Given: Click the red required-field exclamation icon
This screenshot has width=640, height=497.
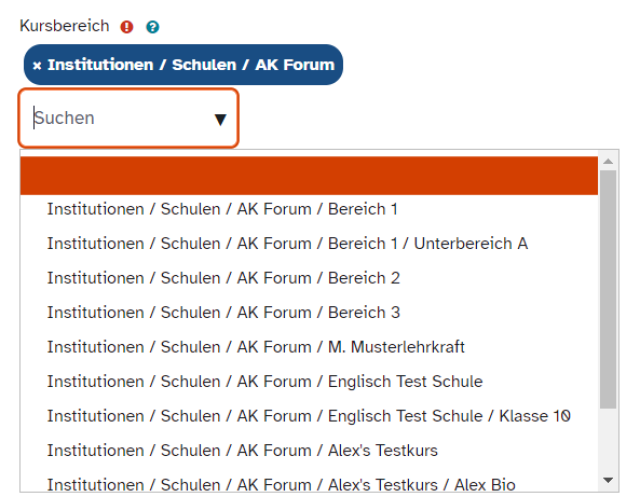Looking at the screenshot, I should pyautogui.click(x=126, y=27).
